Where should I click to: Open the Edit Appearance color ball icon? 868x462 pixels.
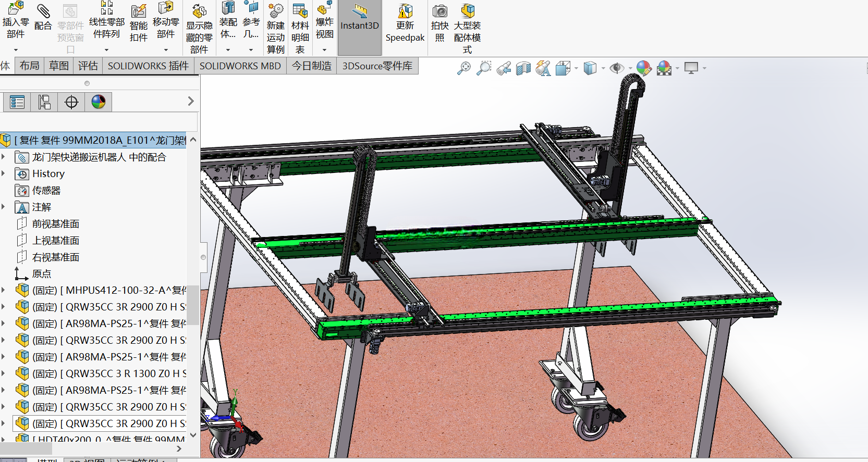(644, 68)
